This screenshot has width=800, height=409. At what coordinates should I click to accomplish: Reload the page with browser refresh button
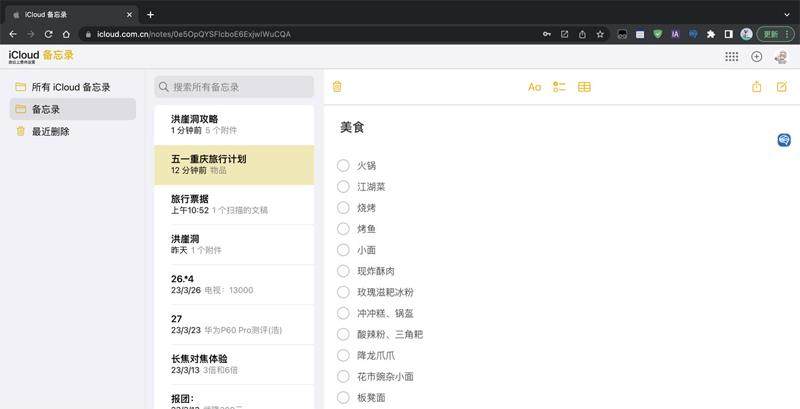coord(48,33)
